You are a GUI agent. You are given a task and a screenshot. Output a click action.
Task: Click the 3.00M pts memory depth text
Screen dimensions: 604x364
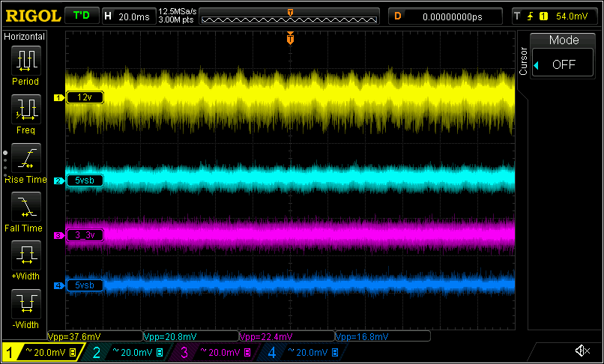click(176, 20)
